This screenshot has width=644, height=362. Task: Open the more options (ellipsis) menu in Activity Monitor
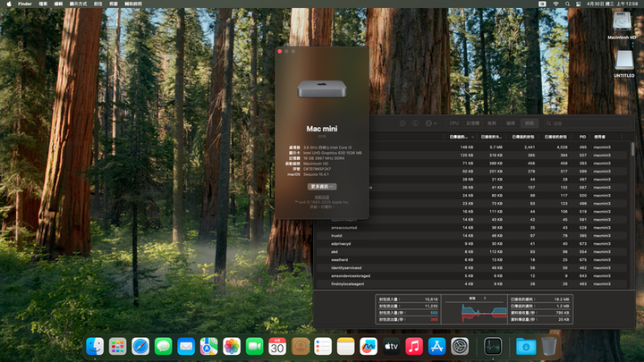(x=431, y=123)
